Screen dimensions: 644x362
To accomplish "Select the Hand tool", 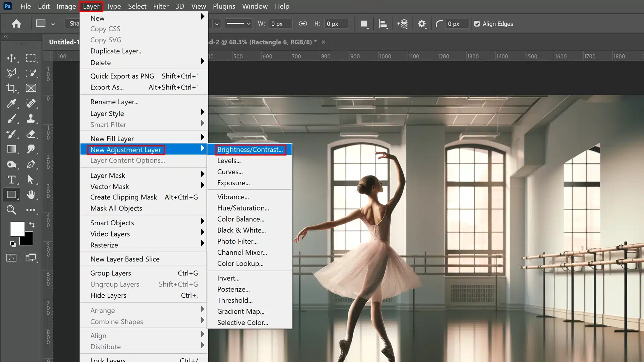I will tap(31, 195).
